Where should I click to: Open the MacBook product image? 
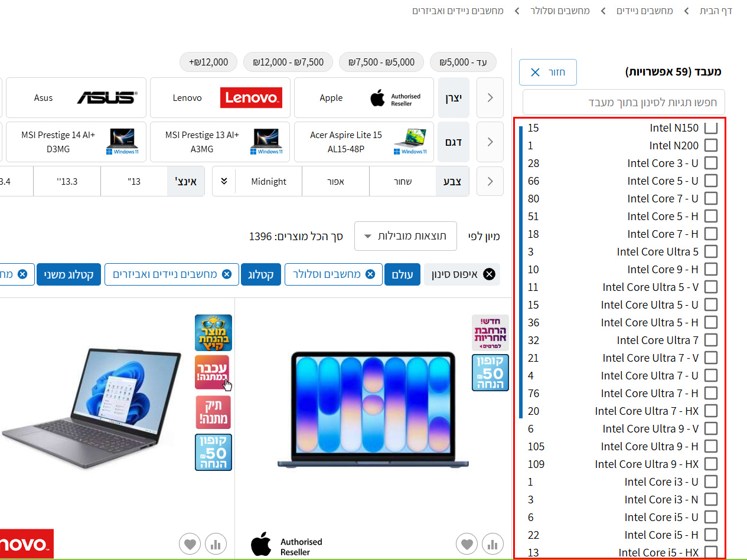[x=373, y=411]
